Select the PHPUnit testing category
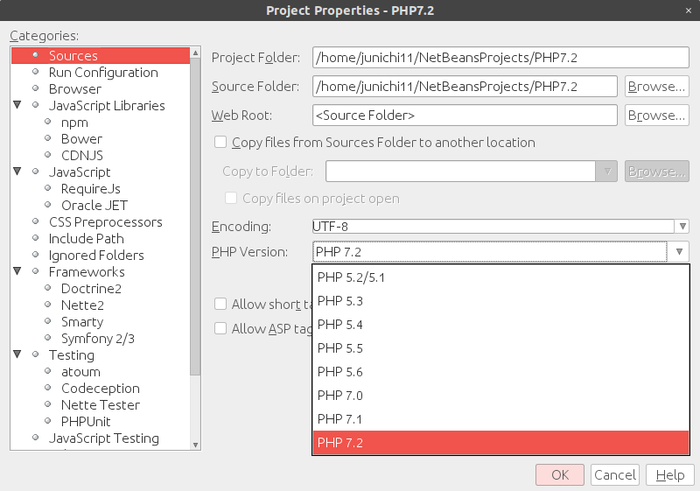700x491 pixels. click(x=86, y=421)
